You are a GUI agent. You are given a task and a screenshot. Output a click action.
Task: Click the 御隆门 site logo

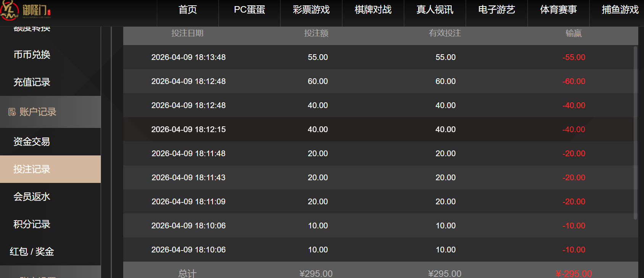coord(26,10)
